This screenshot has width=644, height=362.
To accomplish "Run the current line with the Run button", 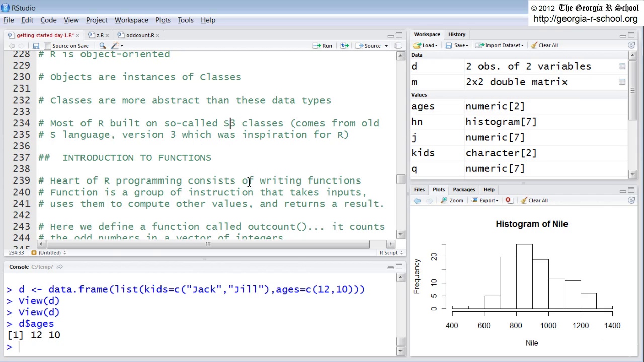I will coord(322,46).
